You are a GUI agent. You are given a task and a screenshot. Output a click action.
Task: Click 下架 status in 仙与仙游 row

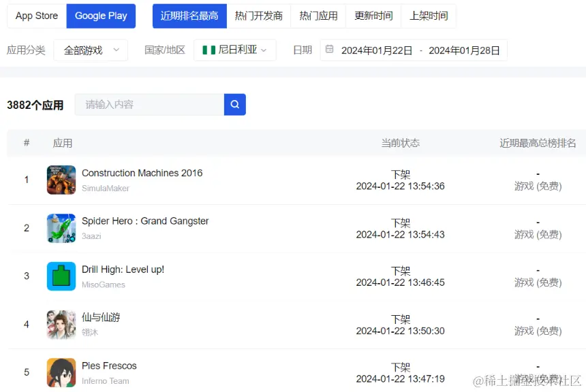[x=400, y=319]
